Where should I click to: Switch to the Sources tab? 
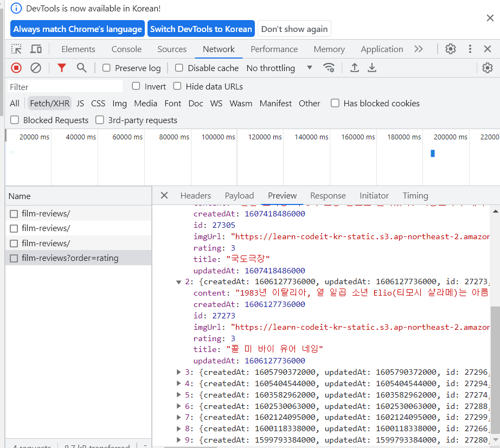pyautogui.click(x=172, y=49)
